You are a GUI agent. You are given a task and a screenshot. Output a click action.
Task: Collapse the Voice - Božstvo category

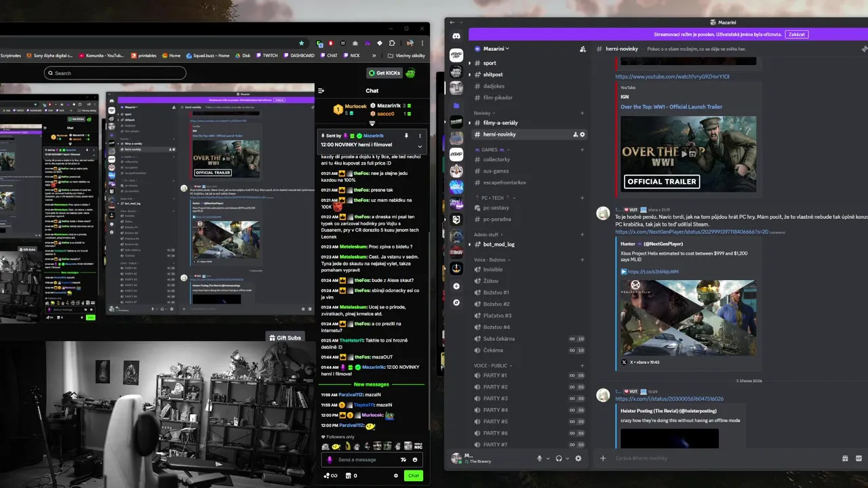pos(492,260)
